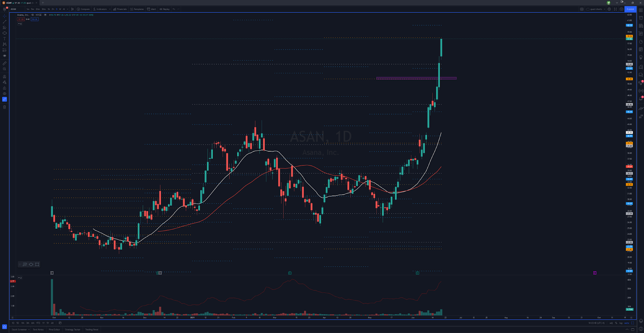Toggle the auto scale option
Viewport: 644px width, 333px height.
tap(627, 323)
